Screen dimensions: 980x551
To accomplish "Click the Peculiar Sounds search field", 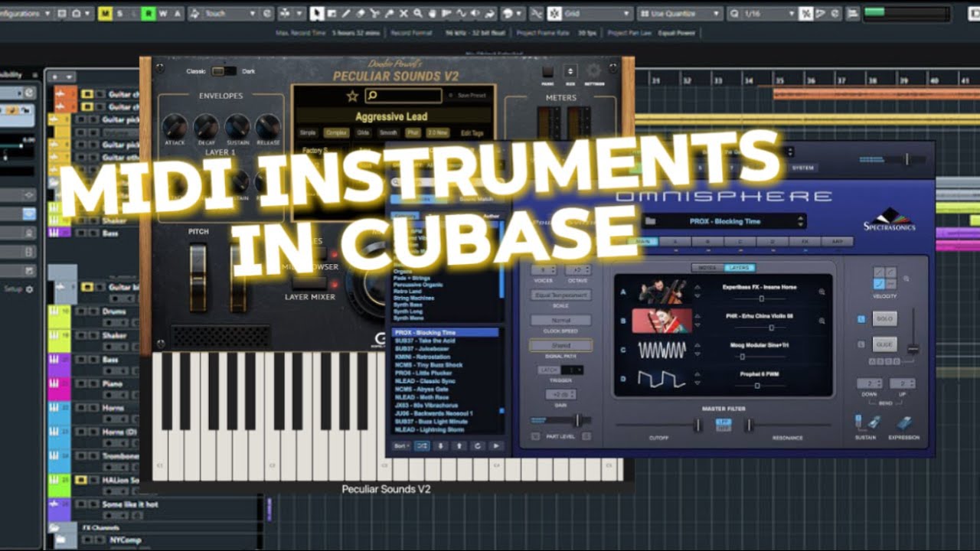I will click(403, 96).
